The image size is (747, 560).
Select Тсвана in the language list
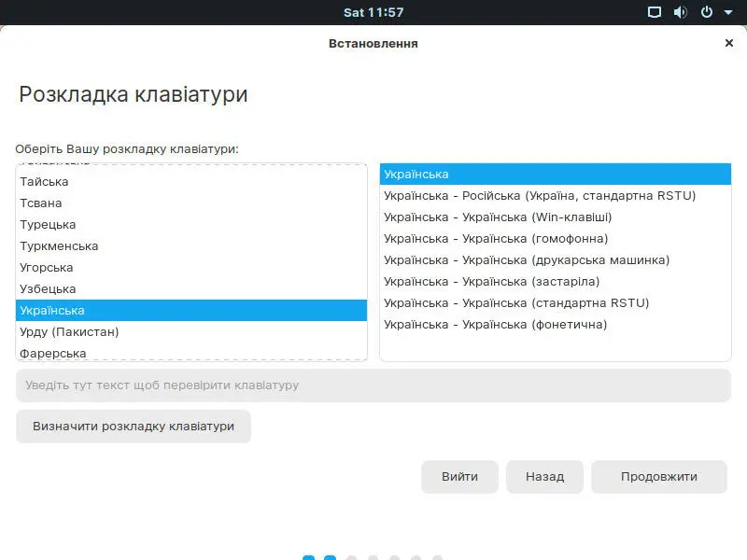pyautogui.click(x=191, y=203)
